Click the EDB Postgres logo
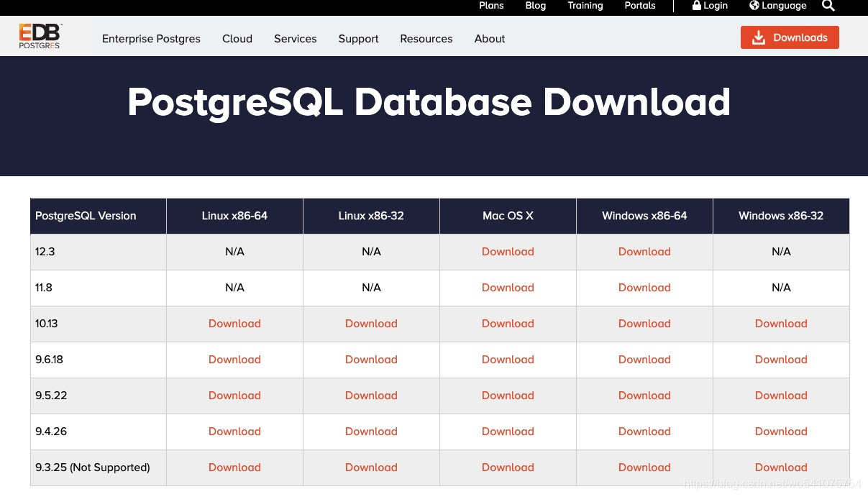The width and height of the screenshot is (868, 497). pos(40,36)
